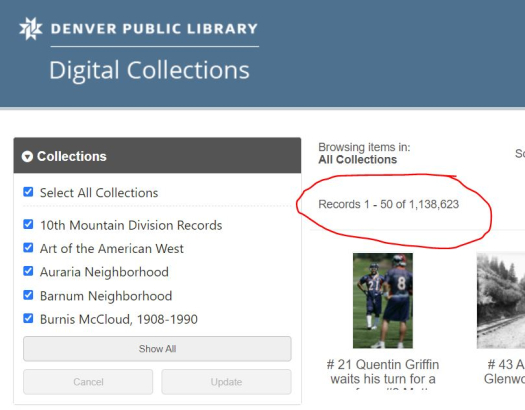Open the Quentin Griffin football photo thumbnail

click(x=383, y=301)
